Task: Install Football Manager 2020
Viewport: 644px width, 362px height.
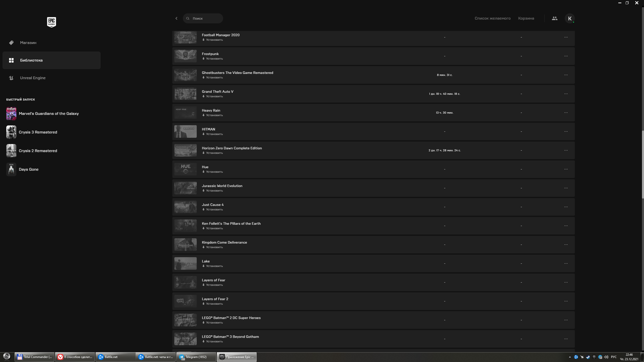Action: tap(213, 40)
